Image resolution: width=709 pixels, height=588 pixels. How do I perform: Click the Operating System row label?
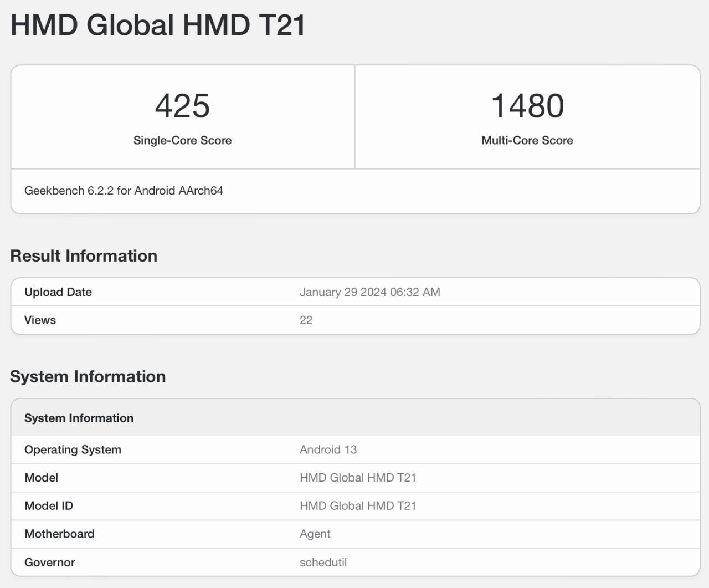tap(73, 450)
